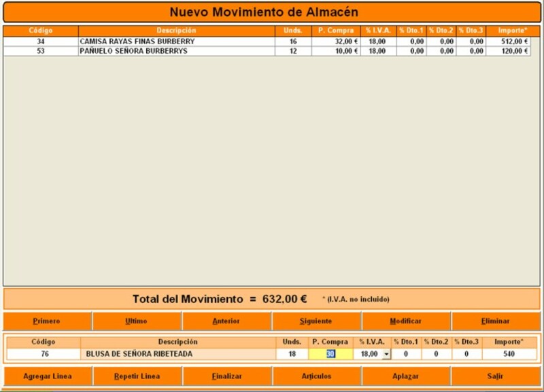Click the % Dto.1 entry field
This screenshot has height=392, width=544.
pos(407,354)
